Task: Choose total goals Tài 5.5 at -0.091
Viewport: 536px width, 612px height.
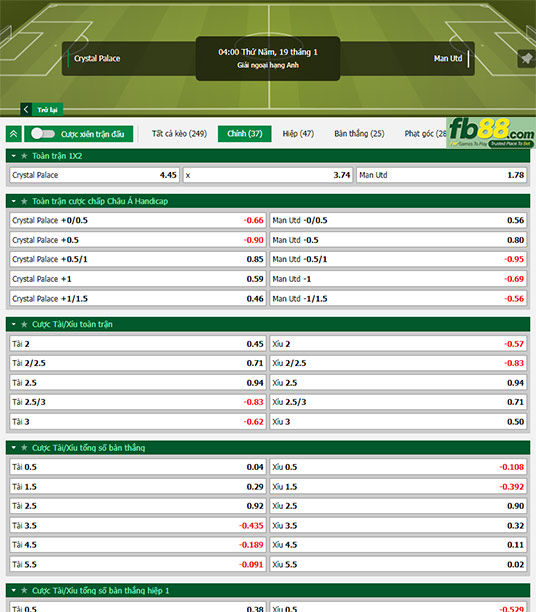Action: tap(138, 565)
